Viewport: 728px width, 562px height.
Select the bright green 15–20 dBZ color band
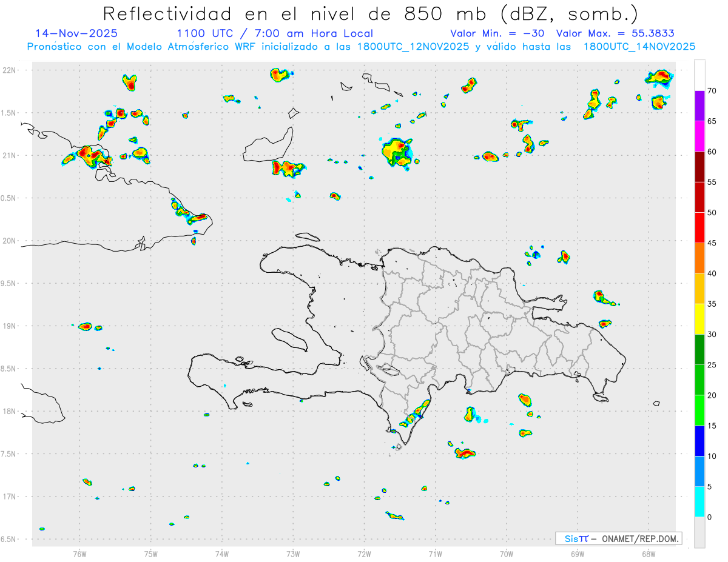pos(699,410)
